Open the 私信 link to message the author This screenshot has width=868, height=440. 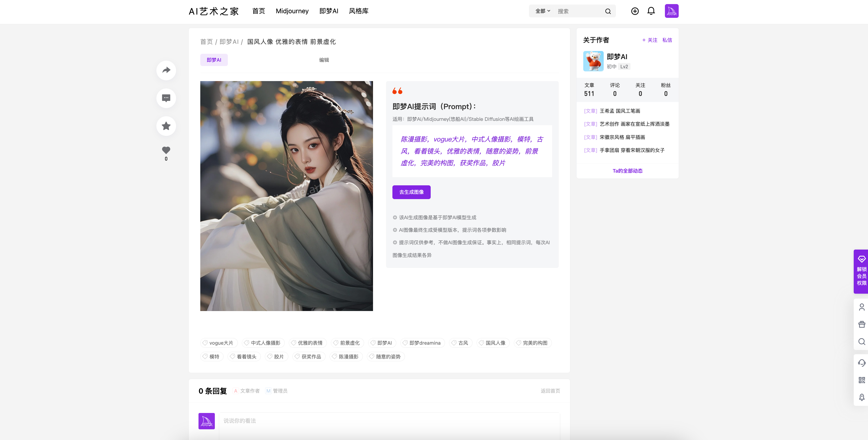pyautogui.click(x=667, y=40)
